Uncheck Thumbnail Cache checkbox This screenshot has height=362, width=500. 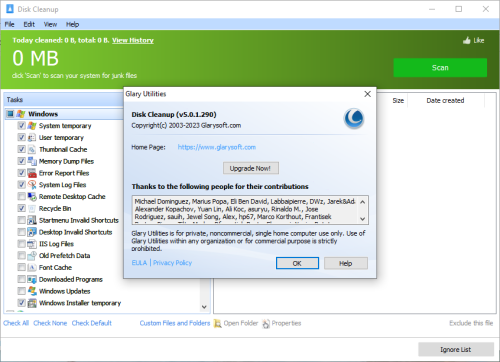point(22,149)
